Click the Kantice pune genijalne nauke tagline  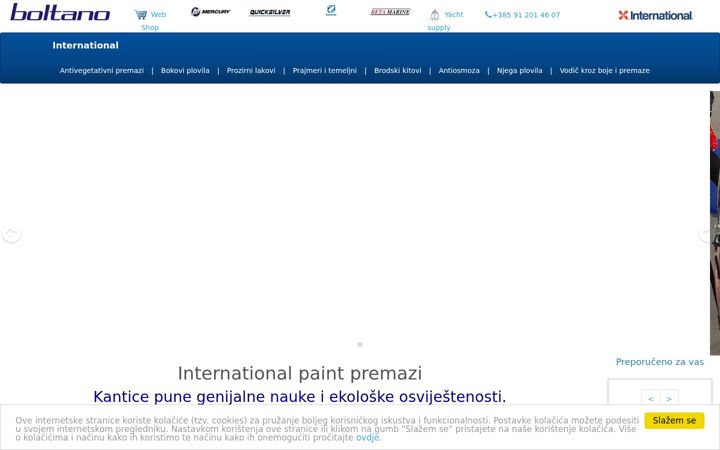coord(299,397)
